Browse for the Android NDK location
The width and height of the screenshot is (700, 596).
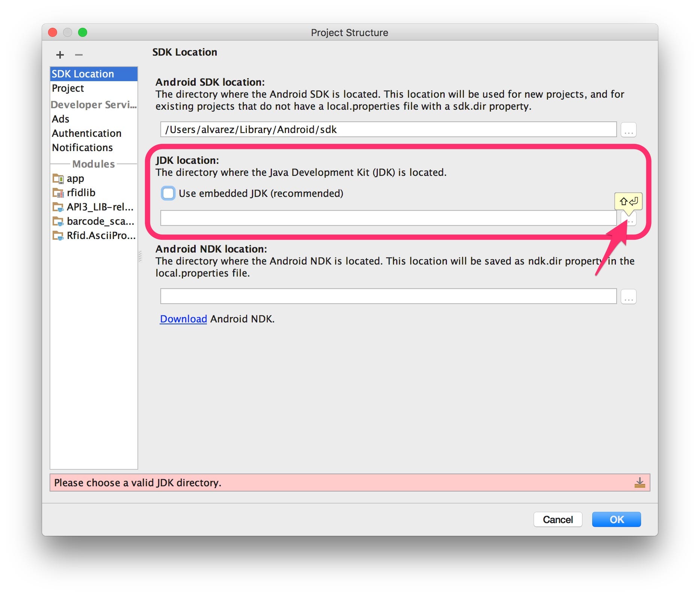pyautogui.click(x=628, y=296)
